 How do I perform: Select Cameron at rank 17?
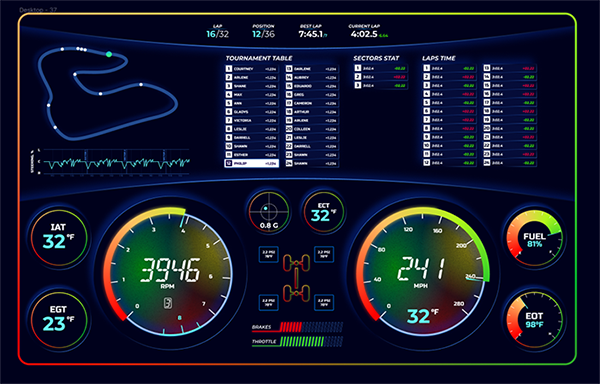312,103
